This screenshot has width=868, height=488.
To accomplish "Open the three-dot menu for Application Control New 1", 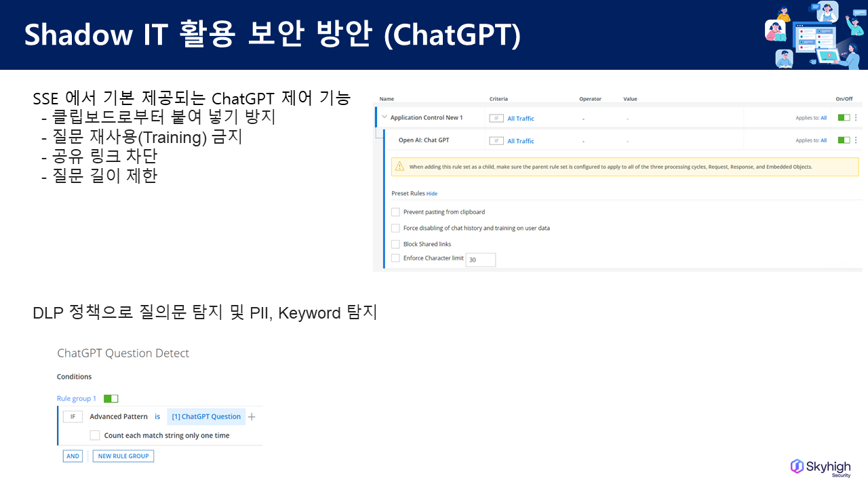I will coord(856,118).
